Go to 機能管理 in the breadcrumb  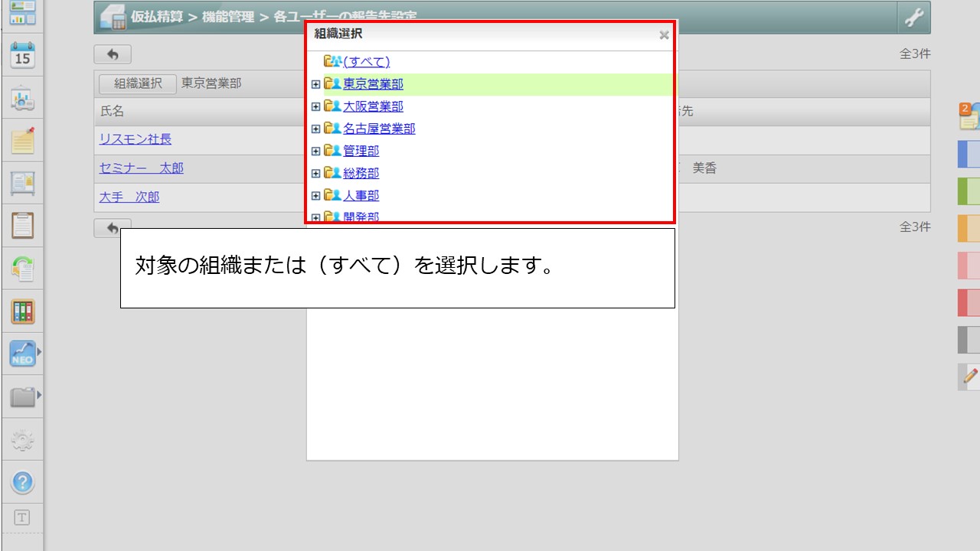tap(228, 17)
